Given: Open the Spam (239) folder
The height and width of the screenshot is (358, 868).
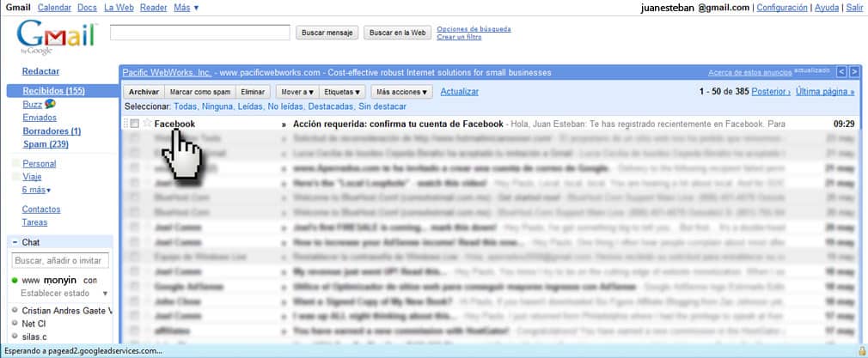Looking at the screenshot, I should (46, 144).
